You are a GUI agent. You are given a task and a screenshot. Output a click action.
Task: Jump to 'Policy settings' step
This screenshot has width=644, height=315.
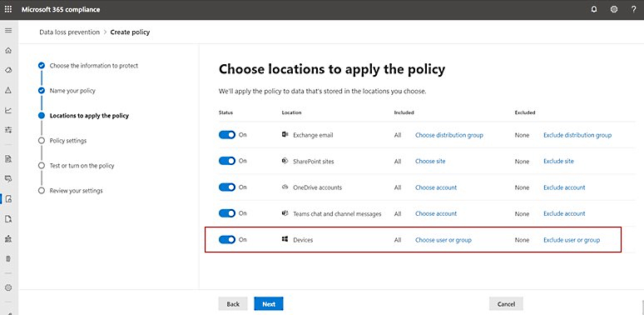(x=68, y=141)
